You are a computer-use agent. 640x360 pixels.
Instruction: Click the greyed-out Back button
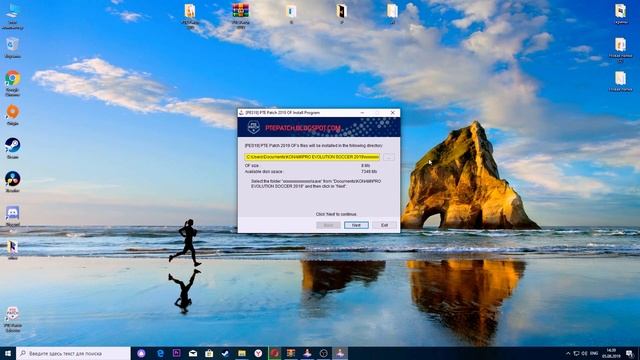tap(328, 225)
